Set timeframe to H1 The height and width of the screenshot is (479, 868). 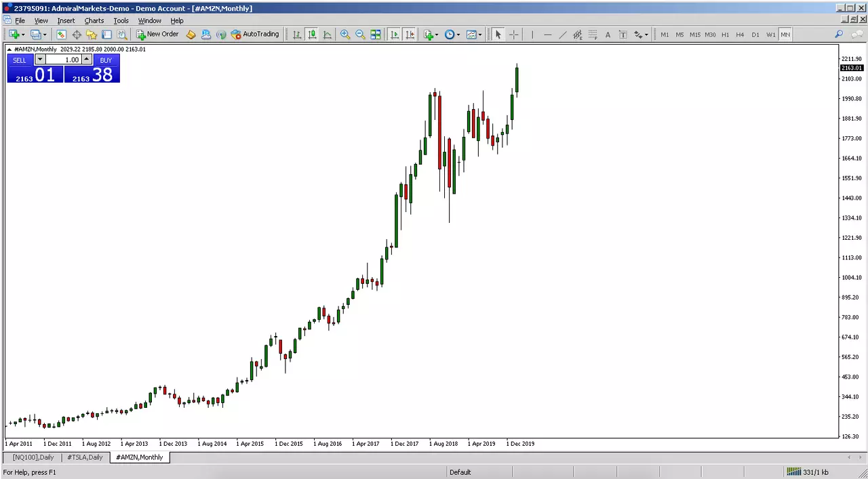point(725,35)
